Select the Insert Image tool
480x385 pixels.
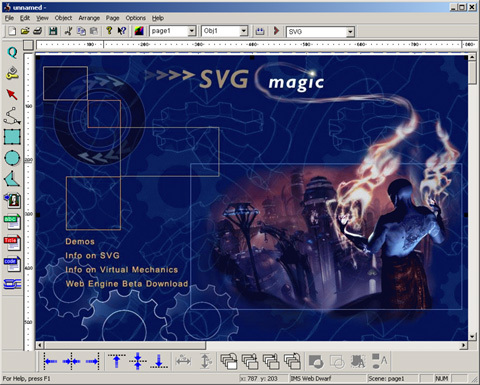coord(12,200)
